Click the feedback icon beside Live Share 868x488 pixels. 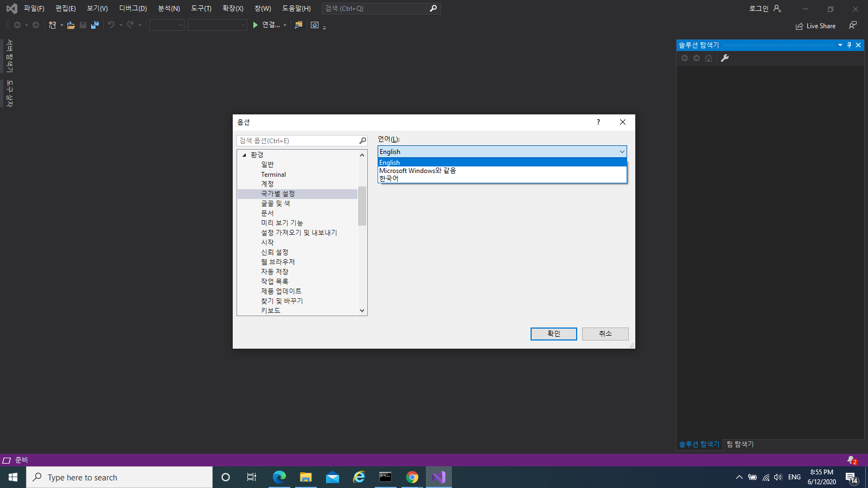(x=853, y=25)
